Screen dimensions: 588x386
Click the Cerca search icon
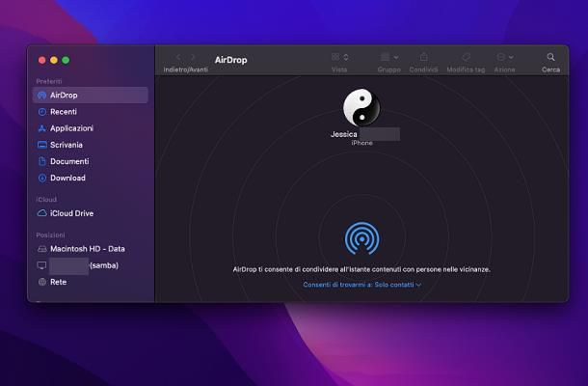pos(550,57)
